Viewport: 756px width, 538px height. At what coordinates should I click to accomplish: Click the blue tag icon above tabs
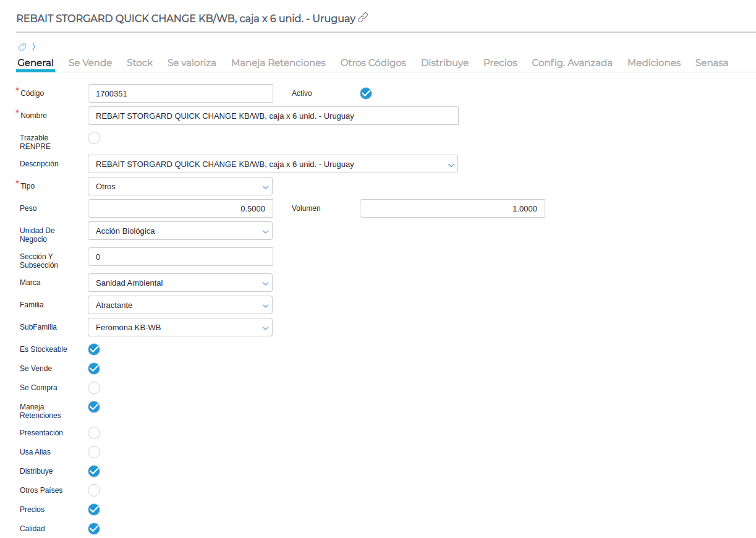(x=22, y=47)
